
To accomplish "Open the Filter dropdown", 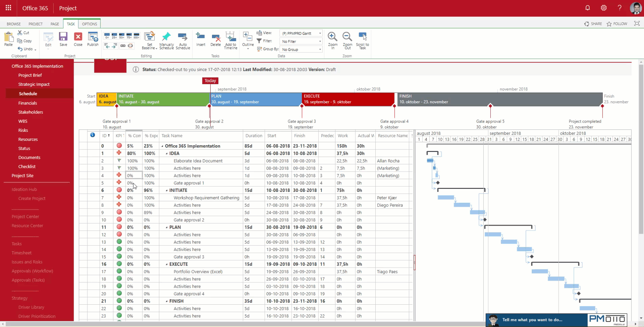I will [x=301, y=41].
